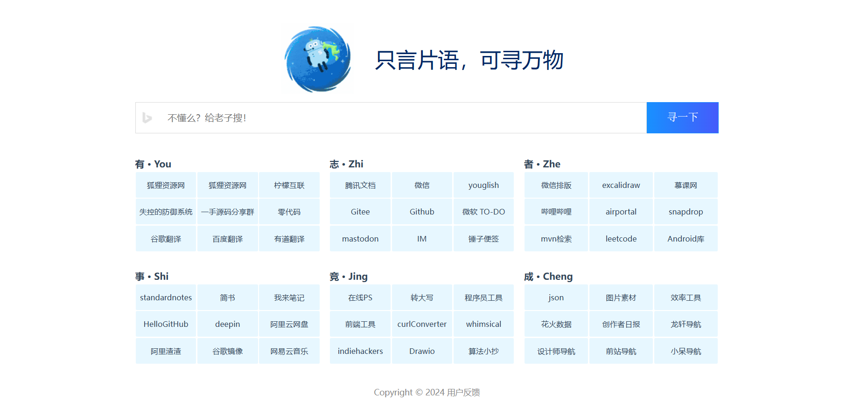Image resolution: width=868 pixels, height=408 pixels.
Task: Open the mastodon link
Action: coord(360,239)
